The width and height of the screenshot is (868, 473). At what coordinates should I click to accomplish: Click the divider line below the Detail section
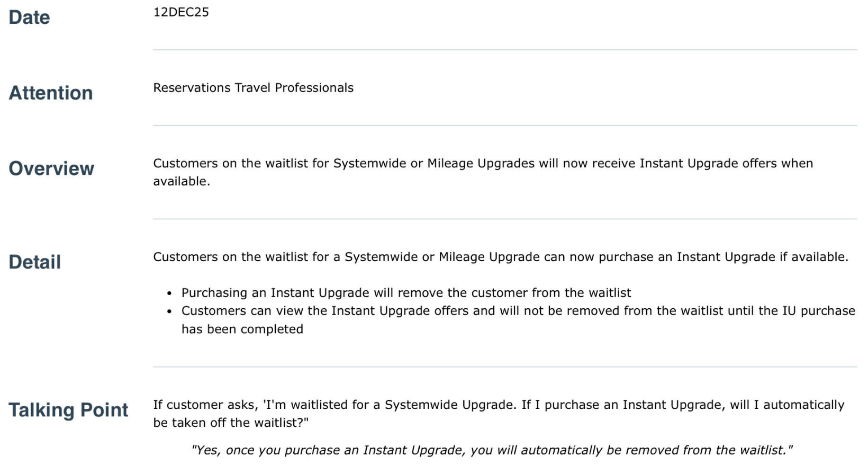504,367
